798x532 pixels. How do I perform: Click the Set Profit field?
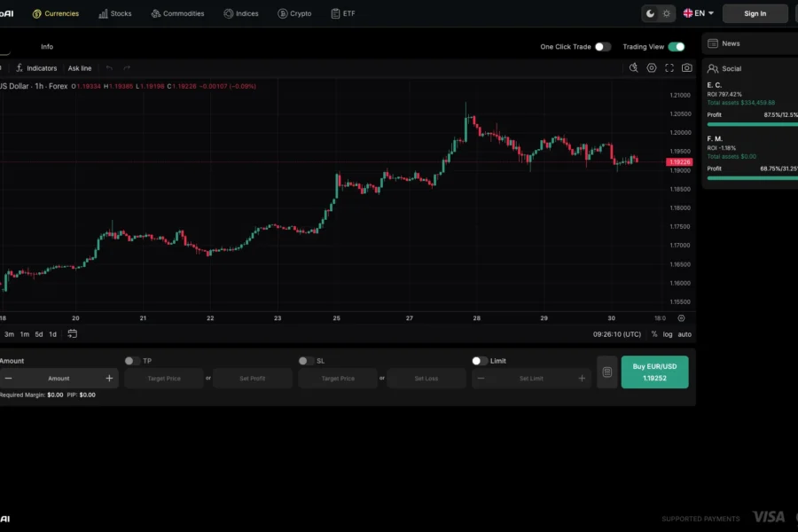253,379
